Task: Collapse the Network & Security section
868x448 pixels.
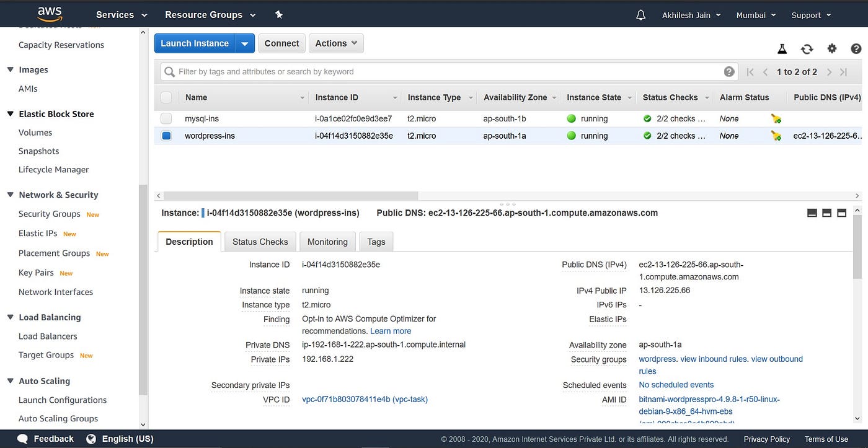Action: (x=11, y=195)
